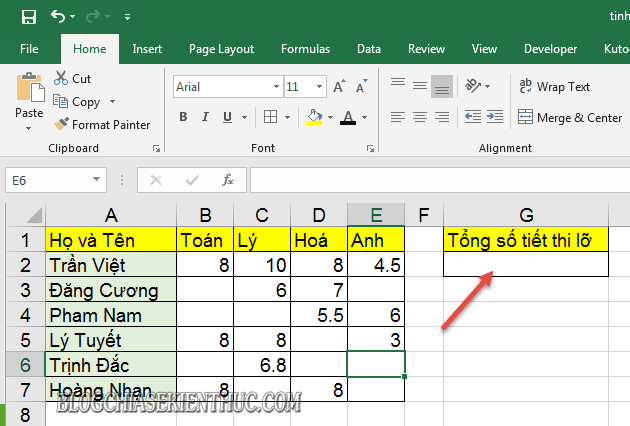Image resolution: width=630 pixels, height=426 pixels.
Task: Open the Arial font name dropdown
Action: tap(276, 87)
